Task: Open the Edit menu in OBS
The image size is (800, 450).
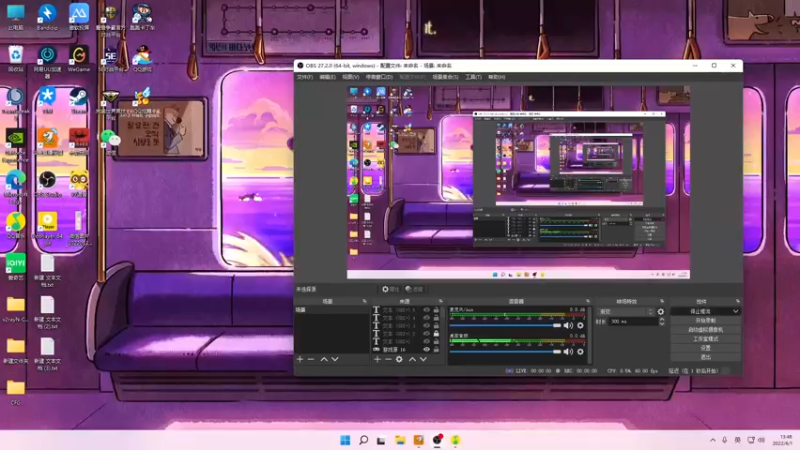Action: tap(328, 77)
